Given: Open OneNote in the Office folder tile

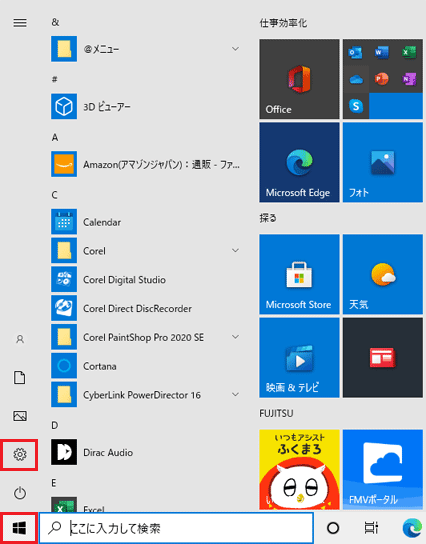Looking at the screenshot, I should (409, 79).
